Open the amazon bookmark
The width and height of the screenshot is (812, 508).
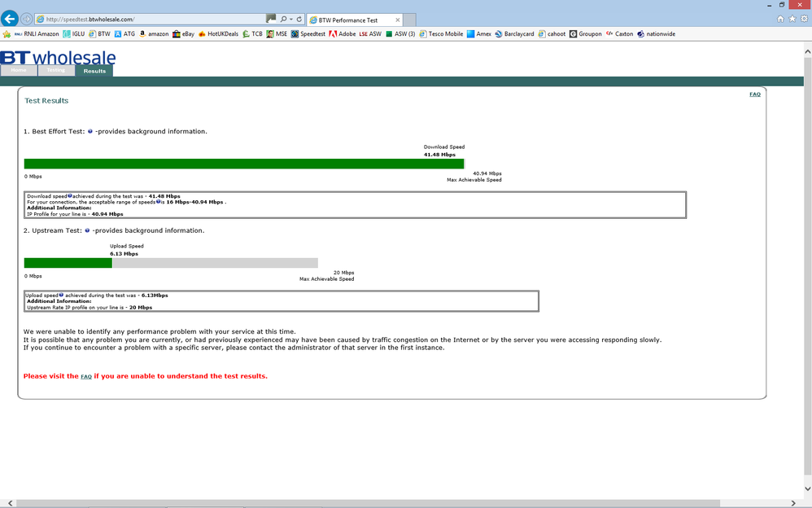154,34
